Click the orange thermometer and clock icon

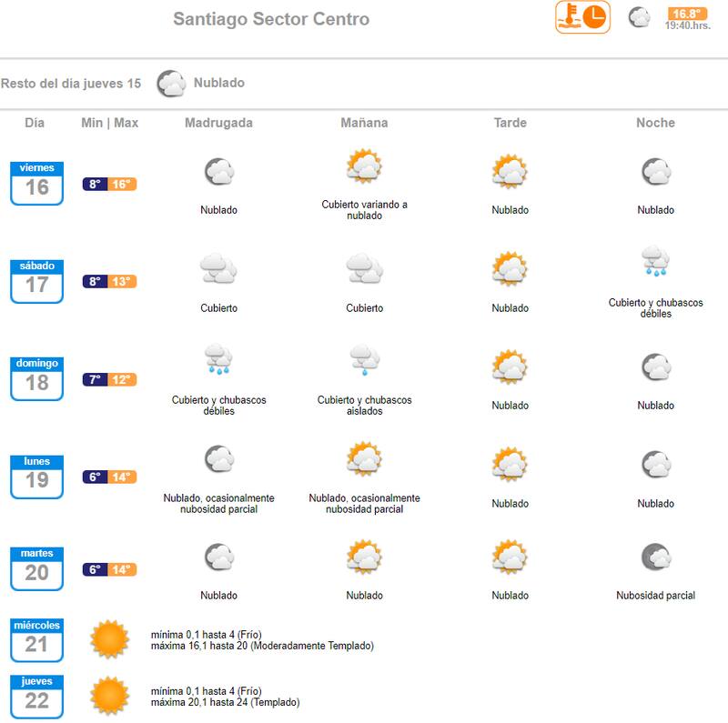point(582,17)
